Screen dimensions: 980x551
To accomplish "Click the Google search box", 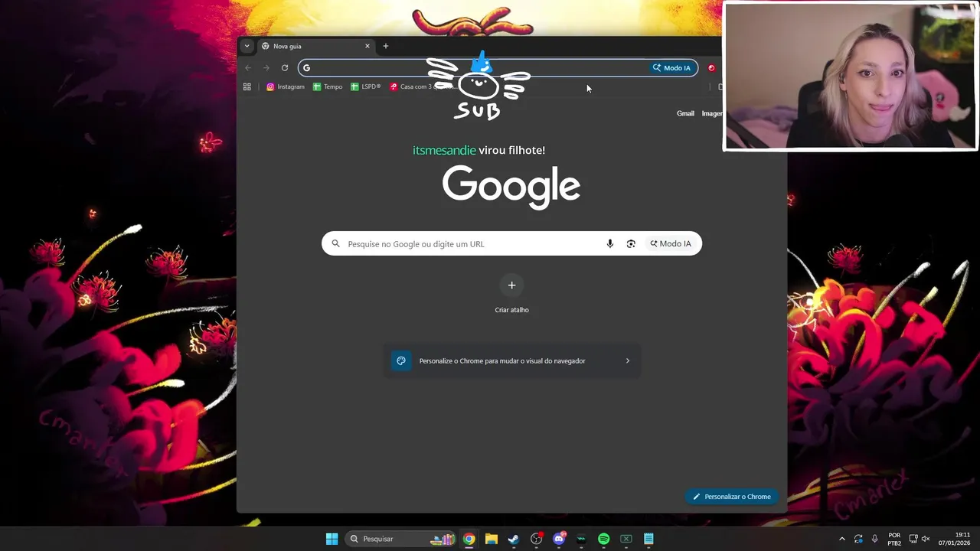I will (511, 244).
